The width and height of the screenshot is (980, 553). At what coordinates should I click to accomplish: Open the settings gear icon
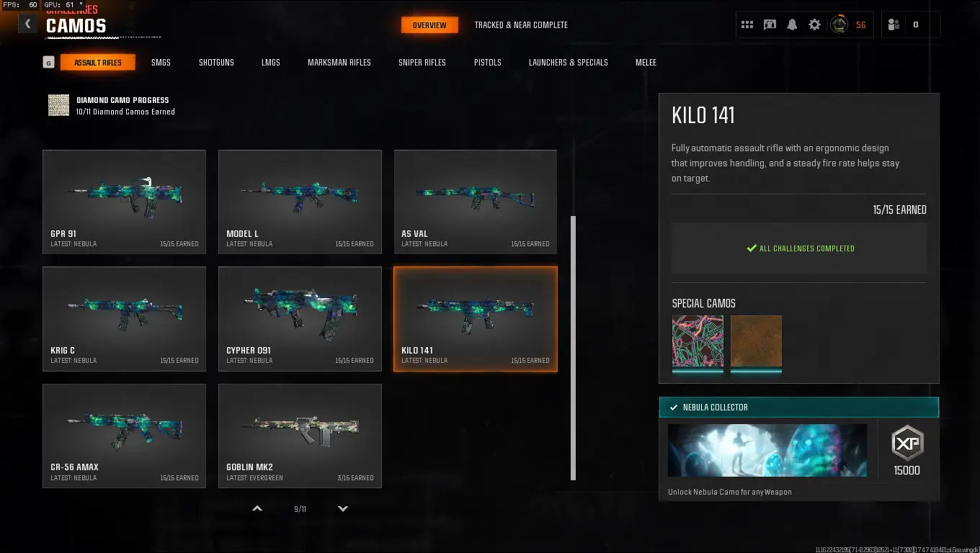(814, 24)
